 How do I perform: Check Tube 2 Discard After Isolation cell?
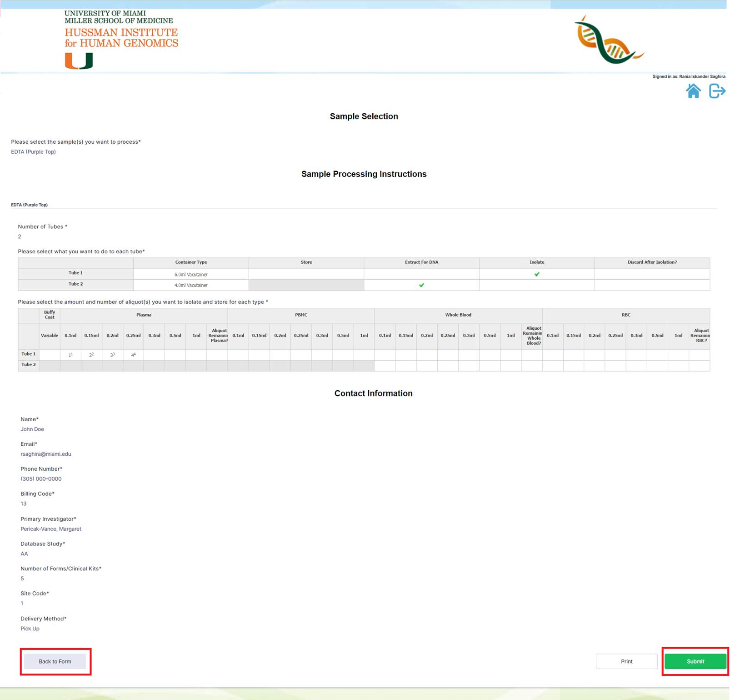pos(652,285)
